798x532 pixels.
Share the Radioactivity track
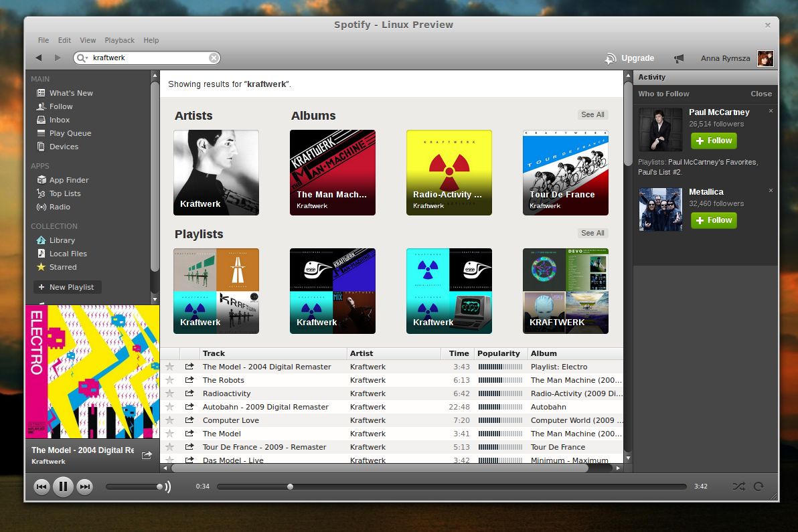point(189,393)
